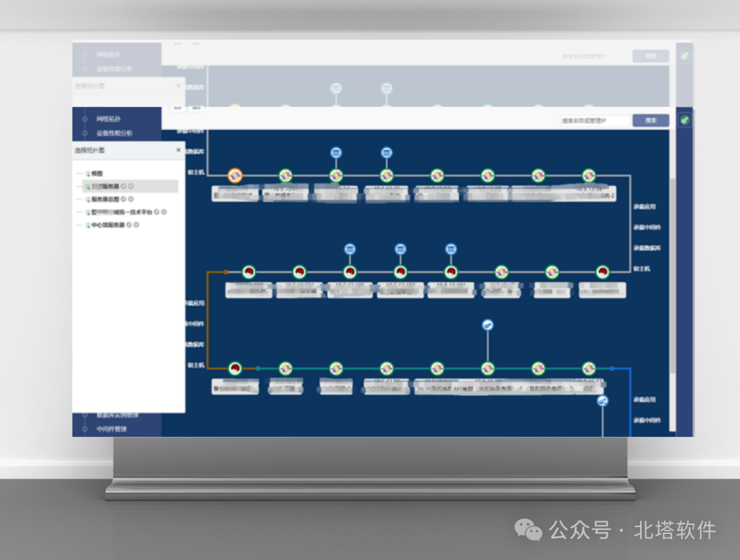Viewport: 740px width, 560px height.
Task: Click third database icon above middle host row
Action: pyautogui.click(x=451, y=249)
